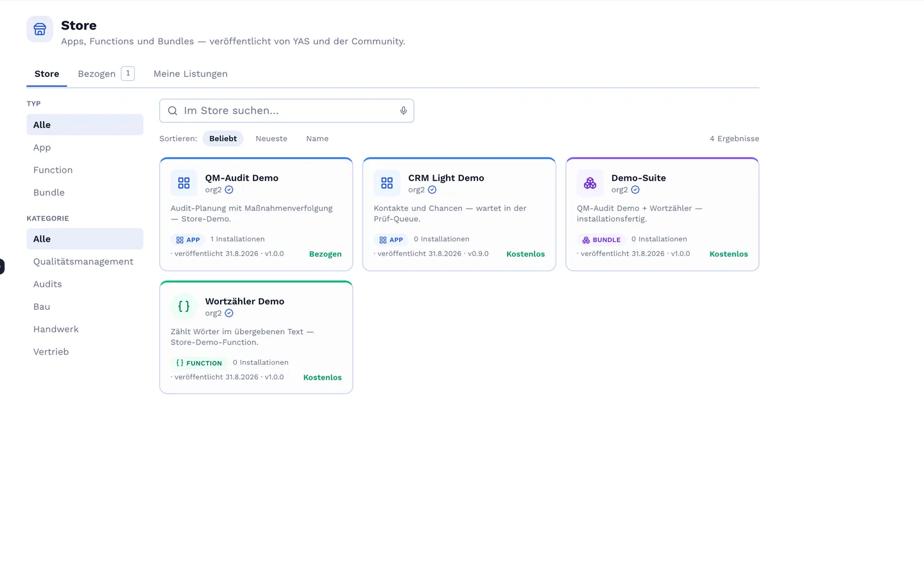Filter by type Bundle
This screenshot has width=924, height=565.
[85, 192]
